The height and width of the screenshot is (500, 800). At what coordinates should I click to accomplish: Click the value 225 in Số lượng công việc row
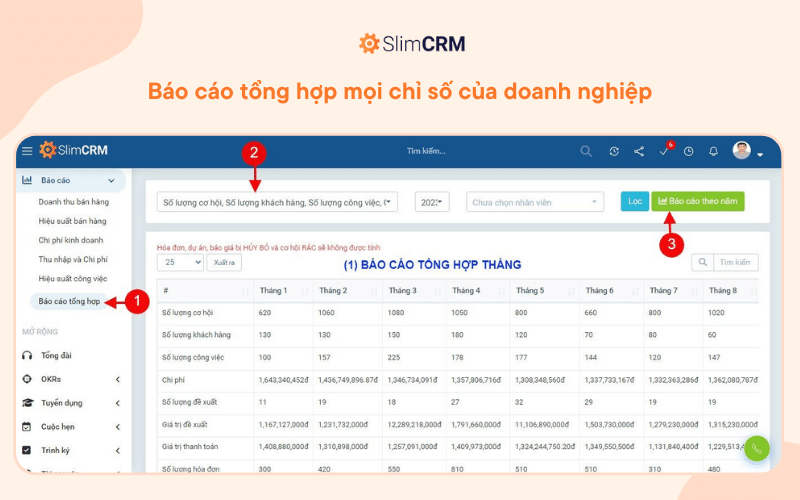pyautogui.click(x=393, y=358)
